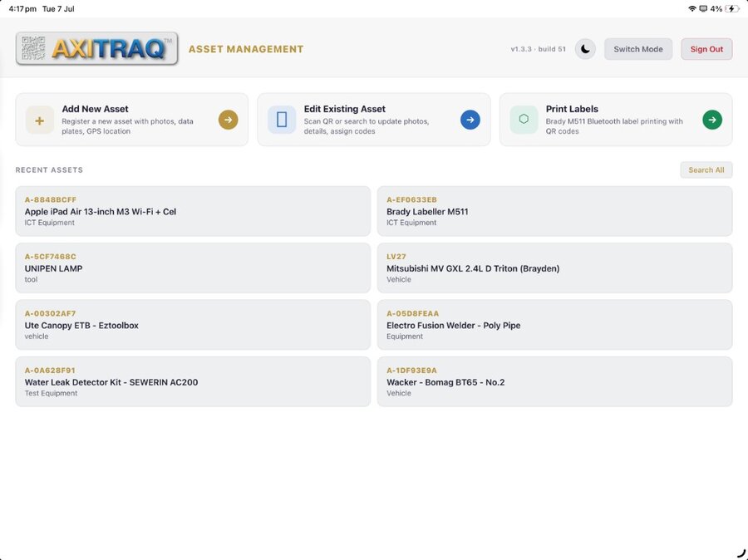The height and width of the screenshot is (560, 748).
Task: Click asset code A-8848BCFF
Action: (x=50, y=200)
